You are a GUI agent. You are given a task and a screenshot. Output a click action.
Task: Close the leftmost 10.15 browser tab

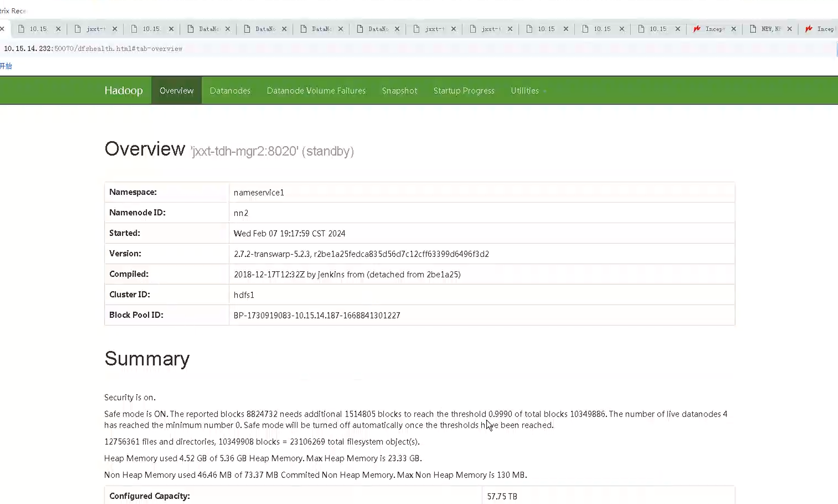pos(58,29)
